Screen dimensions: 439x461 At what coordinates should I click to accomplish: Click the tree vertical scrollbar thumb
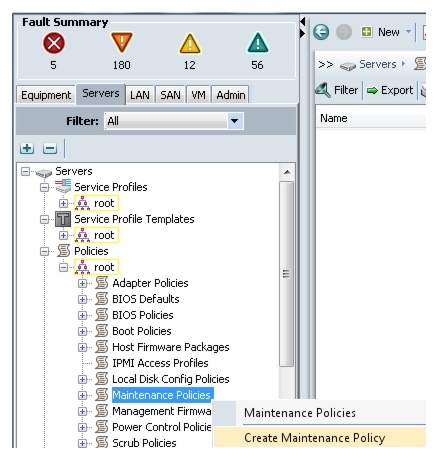286,274
